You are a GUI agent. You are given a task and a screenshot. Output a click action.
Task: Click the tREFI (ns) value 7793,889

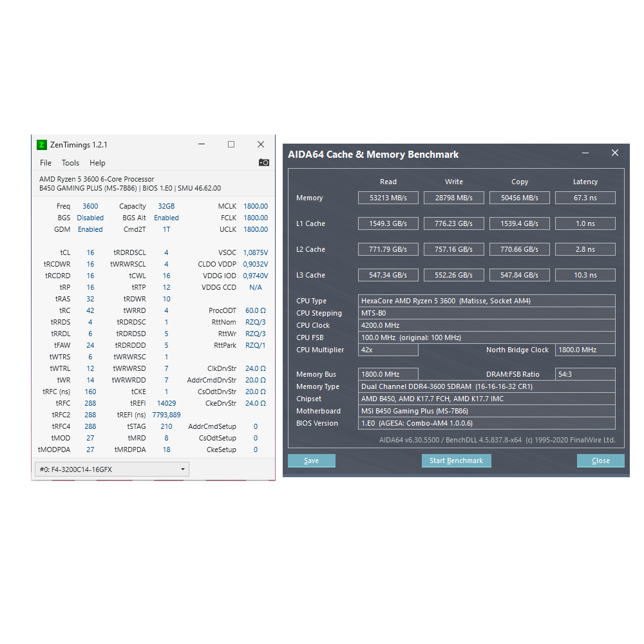click(166, 415)
